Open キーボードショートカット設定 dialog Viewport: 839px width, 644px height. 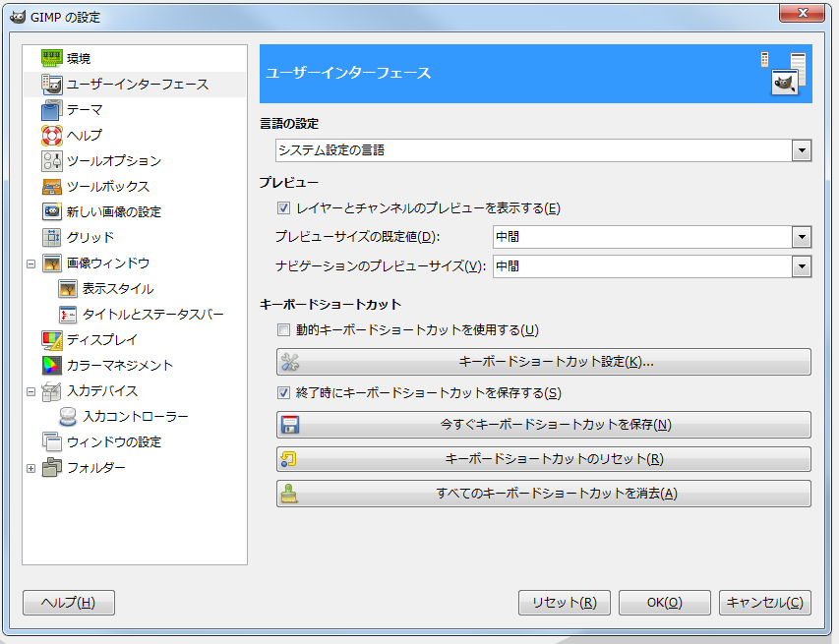click(544, 362)
